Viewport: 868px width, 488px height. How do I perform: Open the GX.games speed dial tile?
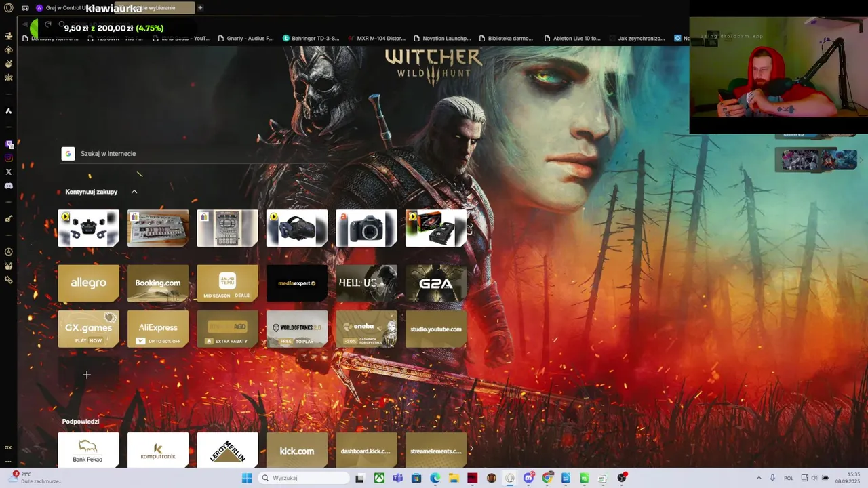[x=88, y=329]
